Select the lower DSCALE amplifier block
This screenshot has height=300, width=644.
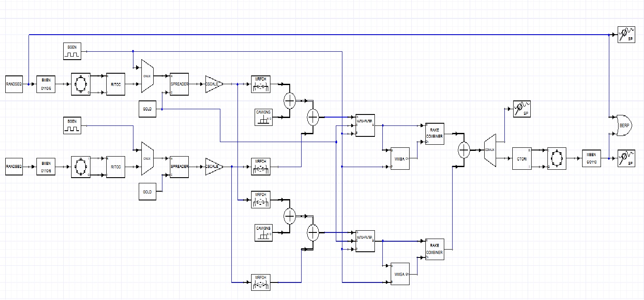tap(214, 167)
